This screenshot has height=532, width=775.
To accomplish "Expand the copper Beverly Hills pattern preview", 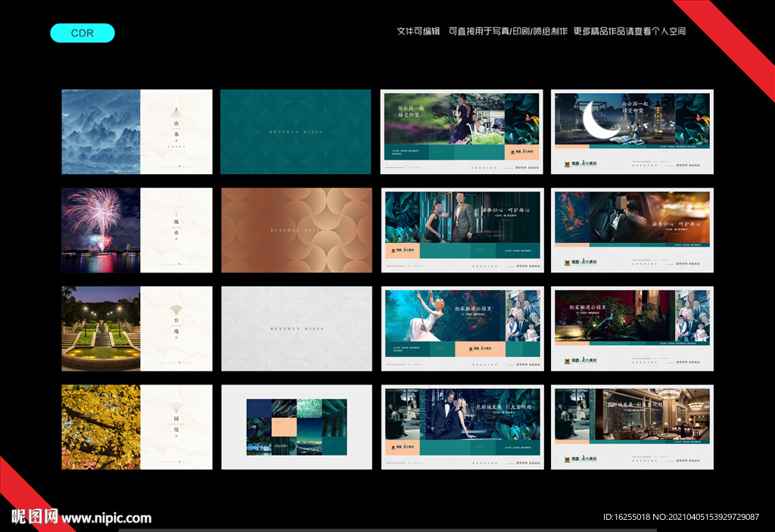I will [x=295, y=230].
